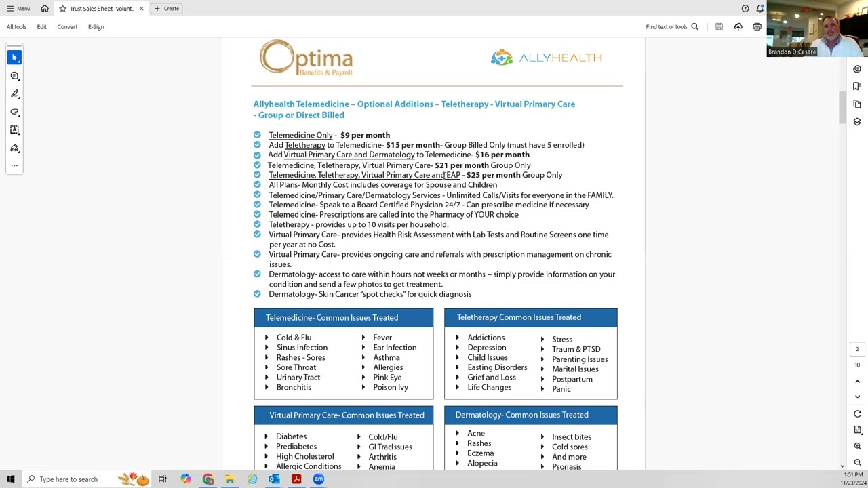Rotate the page view clockwise
Viewport: 868px width, 488px height.
pos(857,413)
